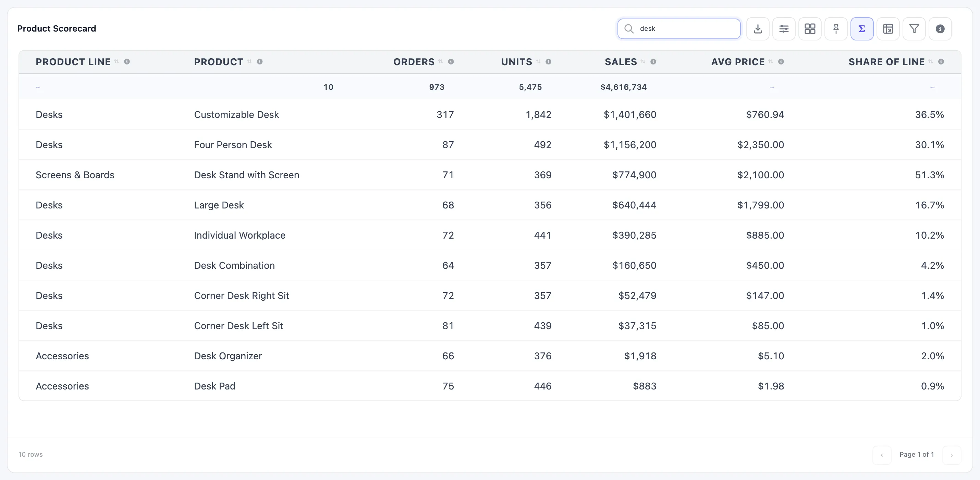This screenshot has width=980, height=480.
Task: Select the 'Large Desk' product cell
Action: [x=219, y=205]
